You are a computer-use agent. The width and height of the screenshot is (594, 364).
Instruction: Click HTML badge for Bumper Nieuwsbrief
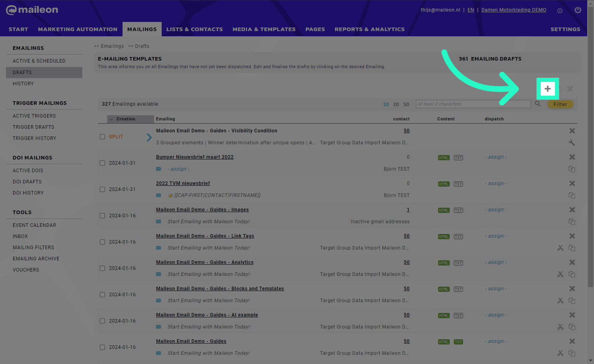click(x=444, y=157)
